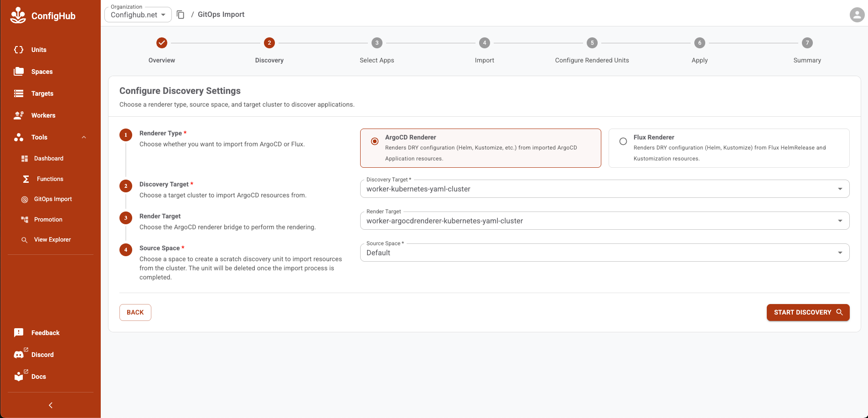This screenshot has height=418, width=868.
Task: Click the Import step label
Action: pos(485,60)
